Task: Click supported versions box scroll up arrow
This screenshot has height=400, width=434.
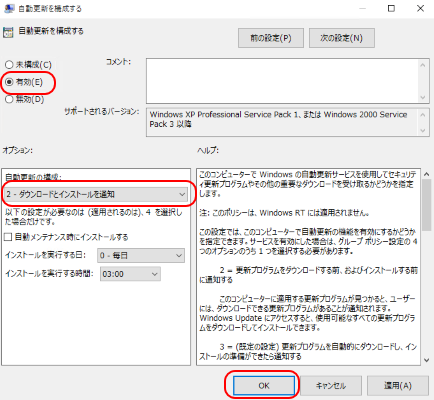Action: click(423, 115)
